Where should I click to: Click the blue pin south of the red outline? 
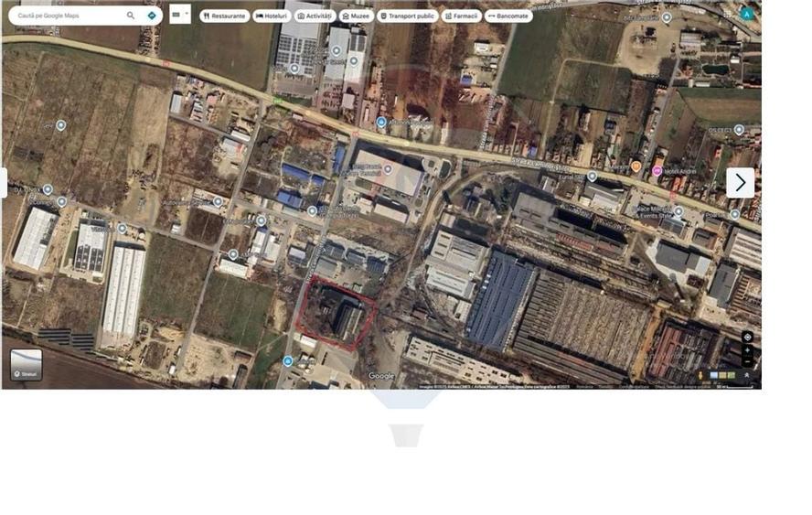click(x=288, y=361)
